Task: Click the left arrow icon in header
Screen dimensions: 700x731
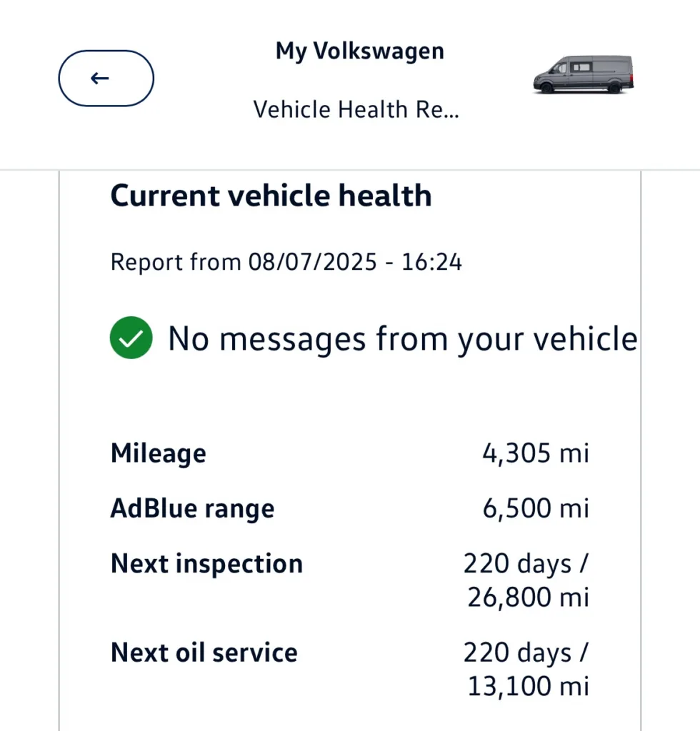Action: (x=100, y=79)
